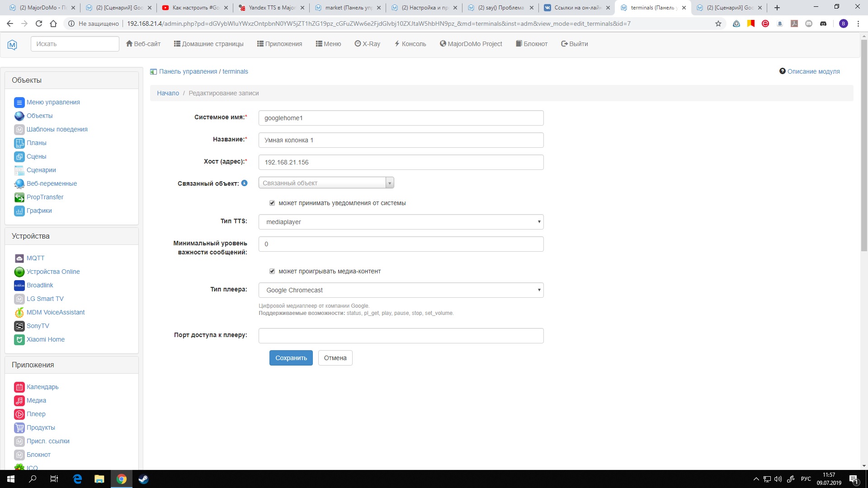Expand the Тип TTS dropdown

pos(401,222)
